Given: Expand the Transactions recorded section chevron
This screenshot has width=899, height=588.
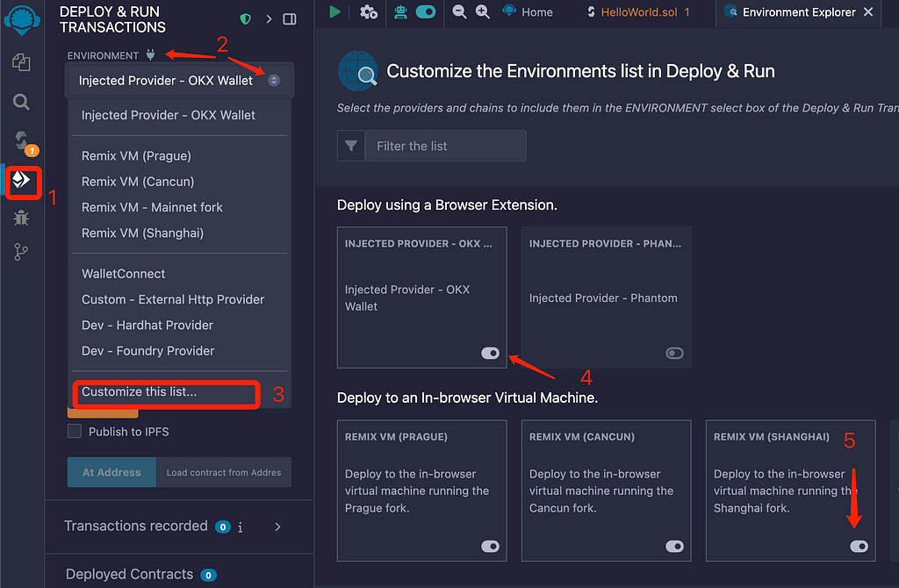Looking at the screenshot, I should [x=277, y=527].
